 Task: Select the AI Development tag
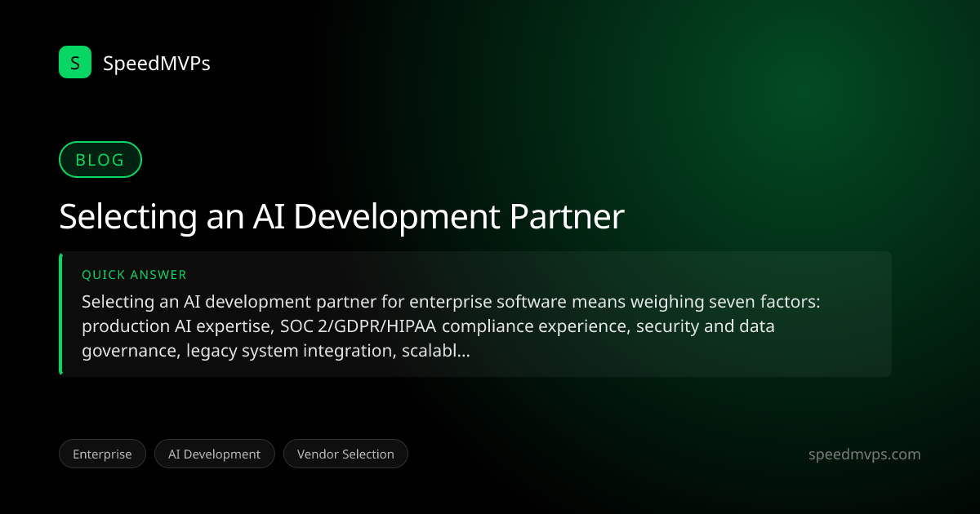(214, 454)
